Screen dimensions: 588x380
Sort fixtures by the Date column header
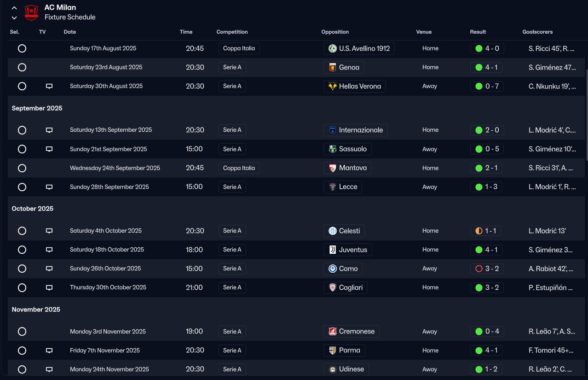(x=70, y=32)
